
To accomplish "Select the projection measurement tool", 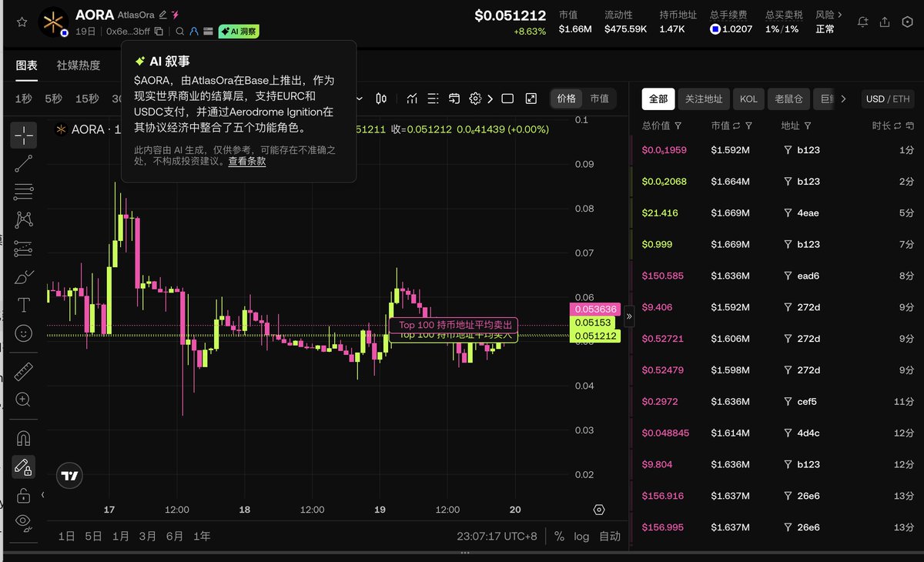I will 23,248.
